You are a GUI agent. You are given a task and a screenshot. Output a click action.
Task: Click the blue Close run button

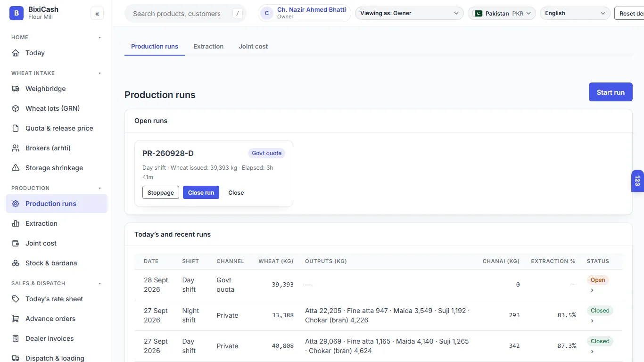201,192
